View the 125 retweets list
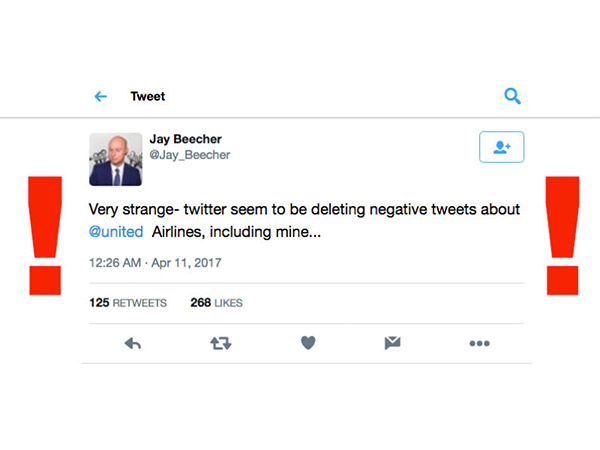The height and width of the screenshot is (450, 600). click(128, 302)
